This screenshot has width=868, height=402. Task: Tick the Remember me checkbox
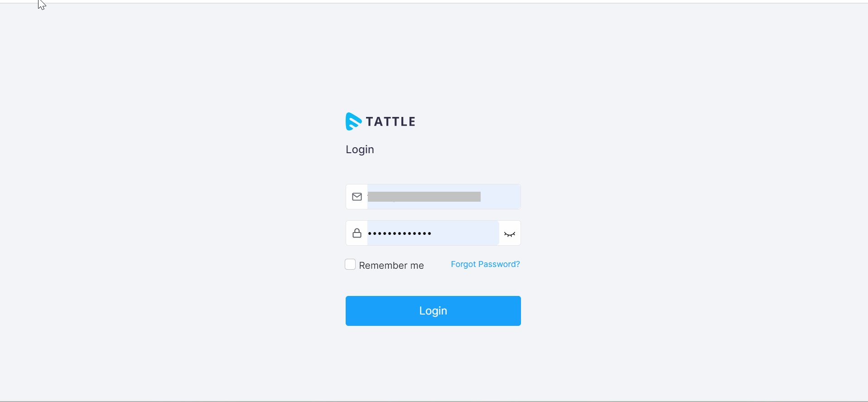pos(350,264)
